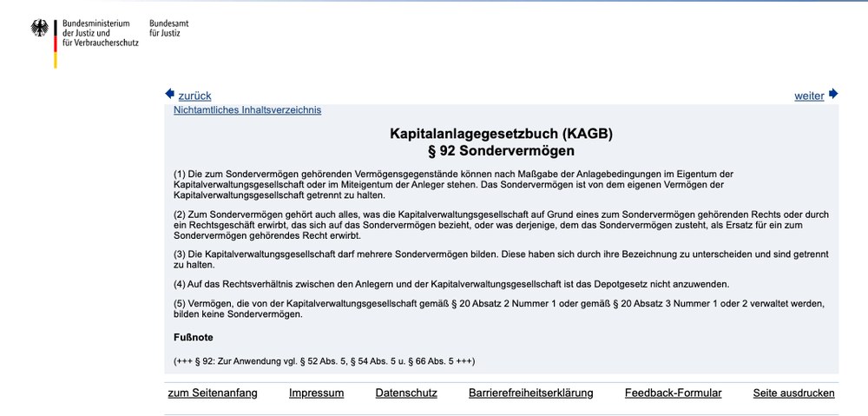This screenshot has width=868, height=416.
Task: Click paragraph (3) about mehrere Sondervermögen
Action: [501, 259]
